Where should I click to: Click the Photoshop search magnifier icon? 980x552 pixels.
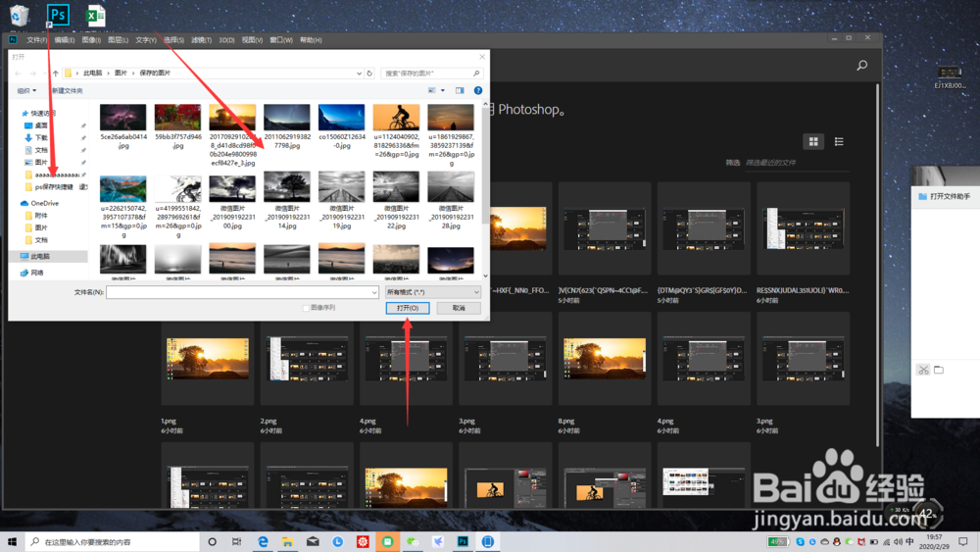861,65
